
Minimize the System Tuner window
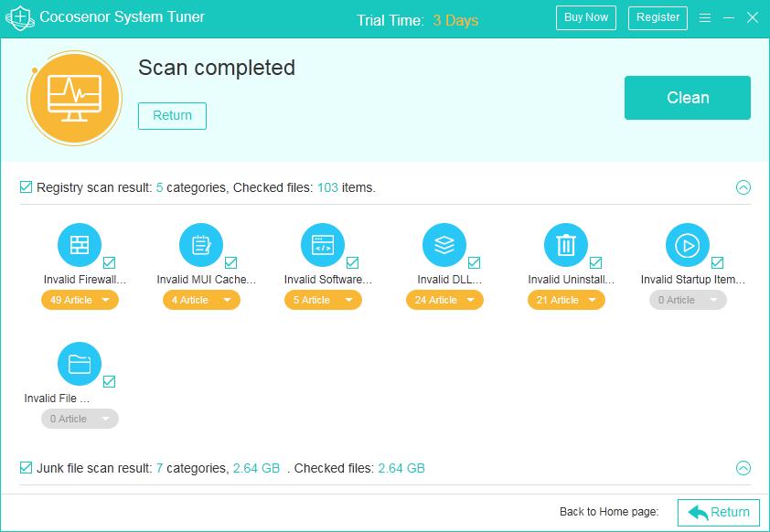tap(729, 17)
